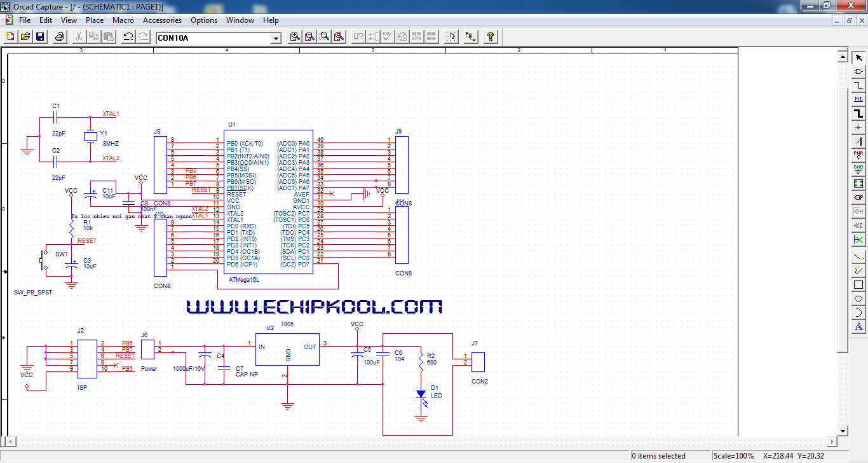
Task: Select the Place Junction tool
Action: click(x=858, y=127)
